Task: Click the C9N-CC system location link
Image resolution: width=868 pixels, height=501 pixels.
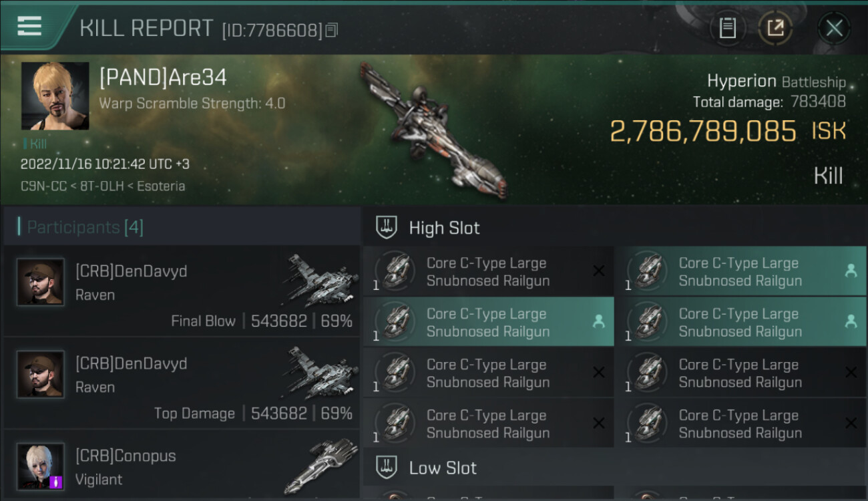Action: click(44, 186)
